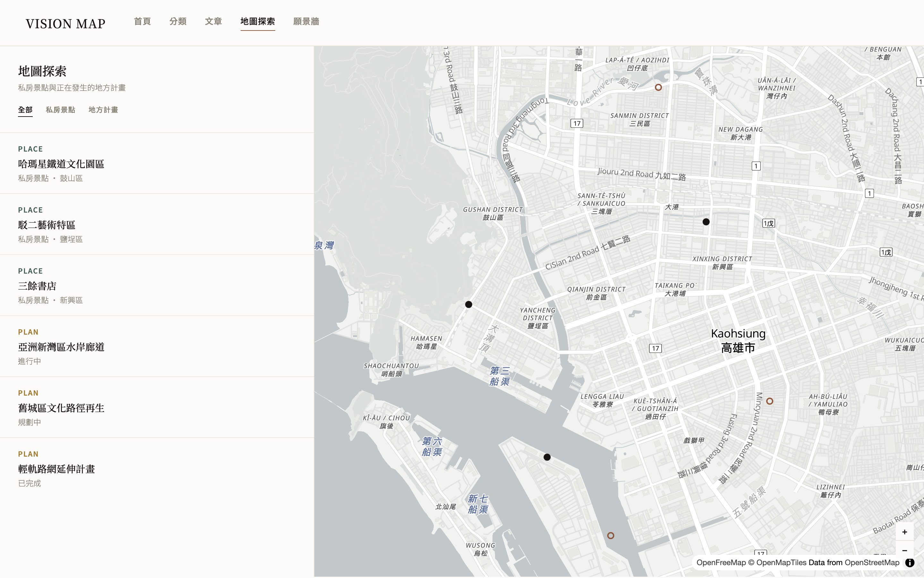924x578 pixels.
Task: Select the 全部 filter tab
Action: (25, 110)
